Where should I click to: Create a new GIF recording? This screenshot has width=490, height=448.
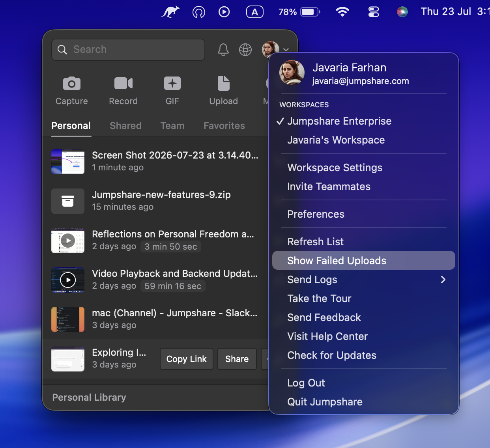point(172,91)
